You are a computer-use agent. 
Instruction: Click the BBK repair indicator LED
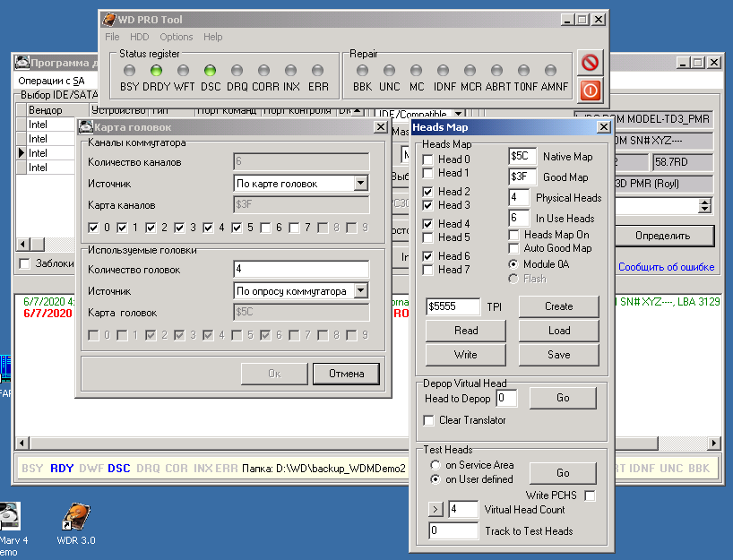point(362,70)
